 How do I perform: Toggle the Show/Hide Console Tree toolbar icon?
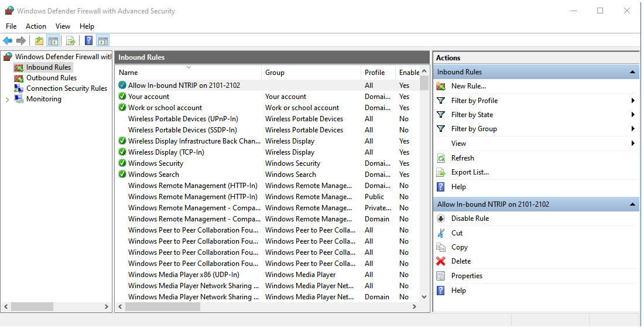[x=53, y=40]
